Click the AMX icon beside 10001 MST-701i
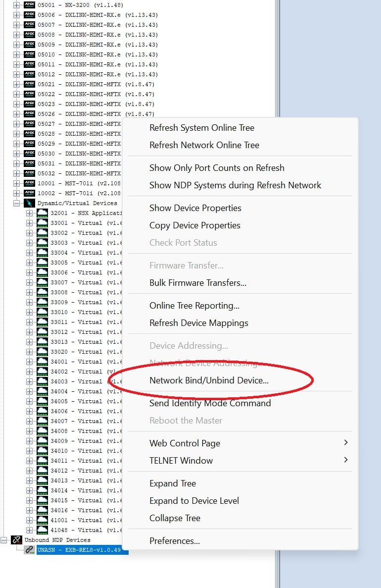 click(x=29, y=183)
